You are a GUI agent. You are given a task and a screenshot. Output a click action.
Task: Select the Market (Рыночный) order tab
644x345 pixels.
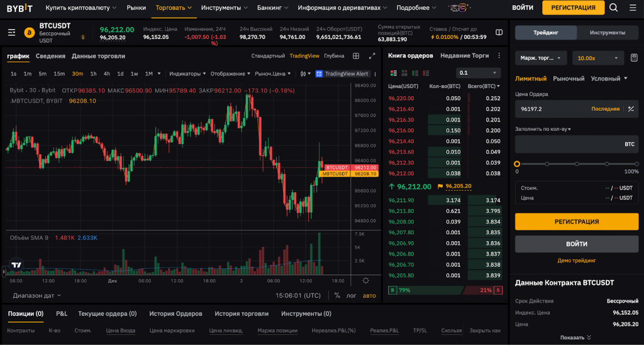(x=569, y=78)
